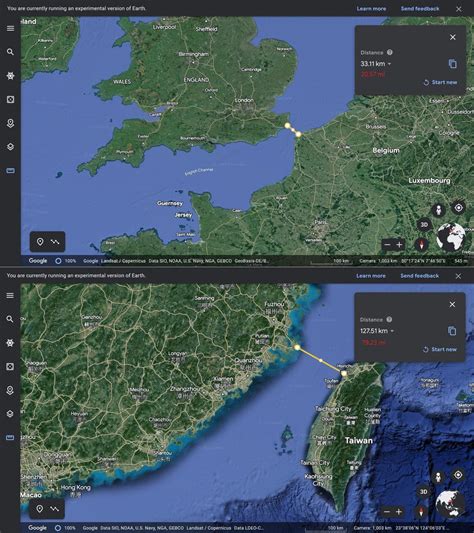Click the London map label
Screen dimensions: 474x533
[244, 100]
